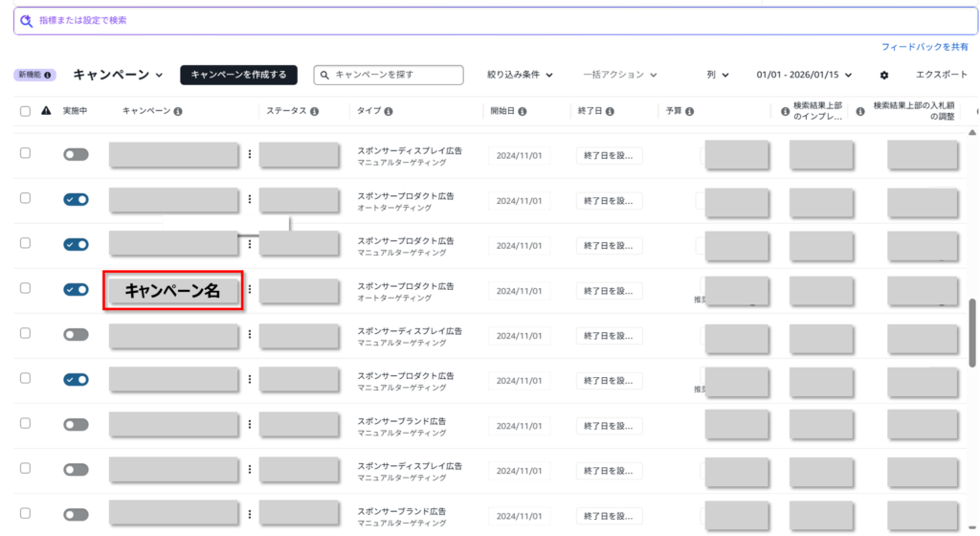
Task: Open the 絞り込み条件 filter dropdown
Action: [x=520, y=75]
